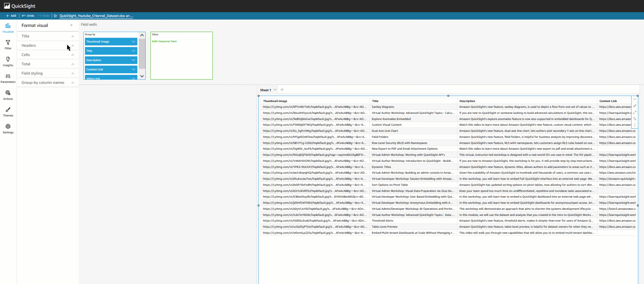644x284 pixels.
Task: Maximize the table visual with expand icon
Action: (x=635, y=112)
